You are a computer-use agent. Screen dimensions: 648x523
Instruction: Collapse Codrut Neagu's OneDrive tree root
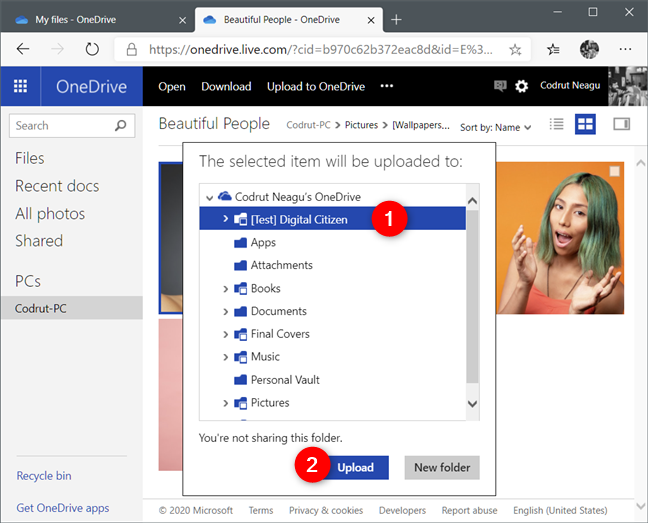coord(210,197)
